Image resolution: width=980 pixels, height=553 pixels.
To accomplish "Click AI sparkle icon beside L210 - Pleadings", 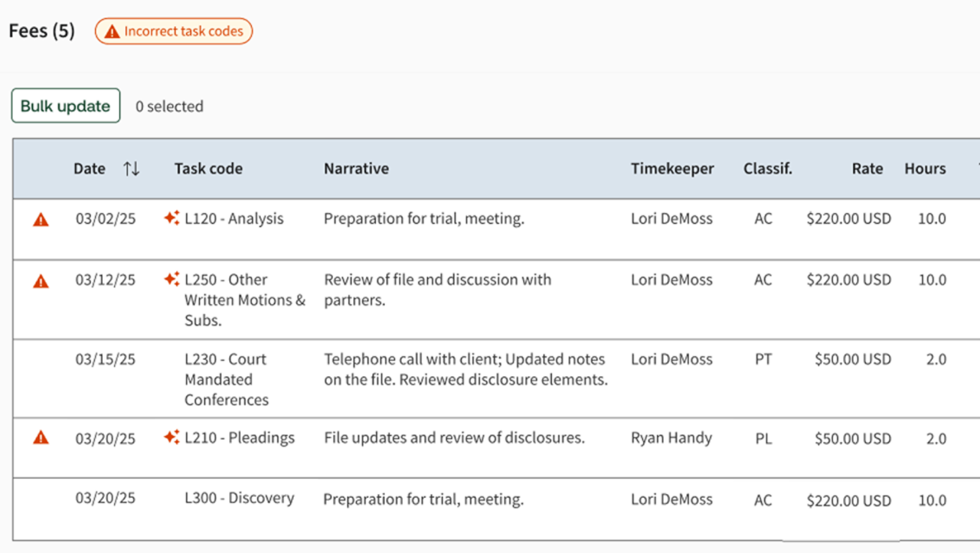I will (x=171, y=437).
